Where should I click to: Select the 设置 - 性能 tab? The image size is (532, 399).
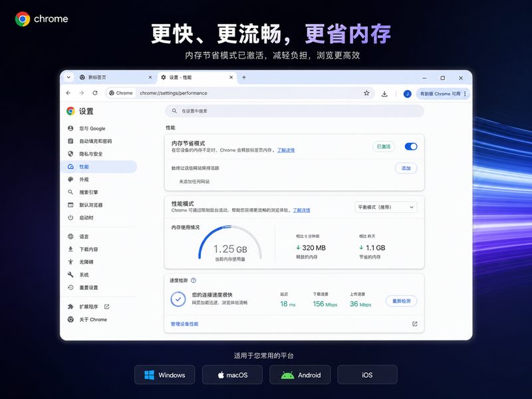coord(198,77)
